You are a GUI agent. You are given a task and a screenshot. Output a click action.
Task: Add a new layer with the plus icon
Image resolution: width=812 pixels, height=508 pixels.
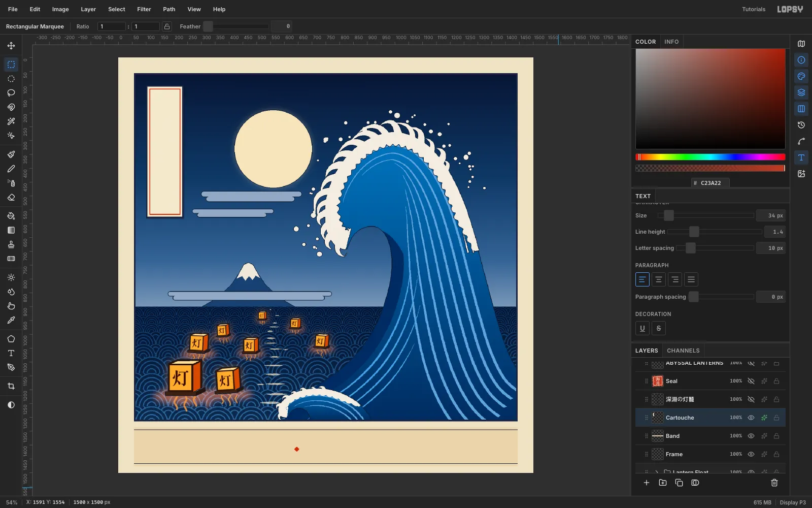point(647,483)
